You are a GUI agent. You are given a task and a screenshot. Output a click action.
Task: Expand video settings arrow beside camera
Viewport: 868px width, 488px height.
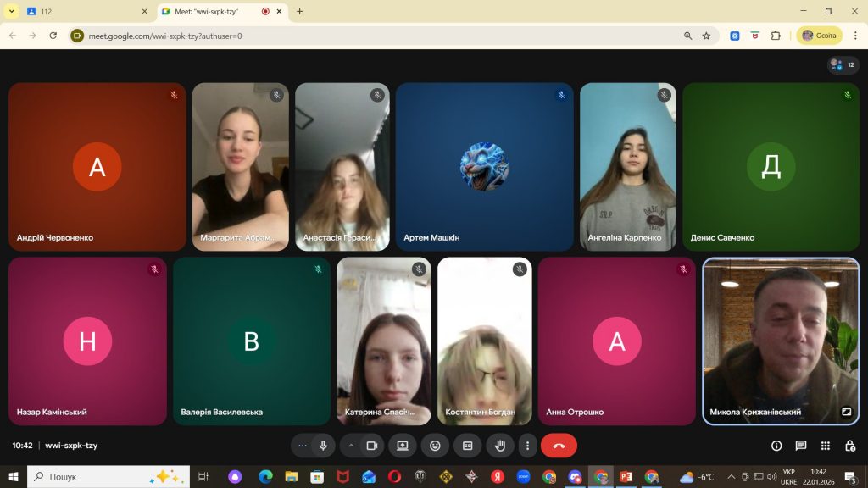tap(351, 446)
